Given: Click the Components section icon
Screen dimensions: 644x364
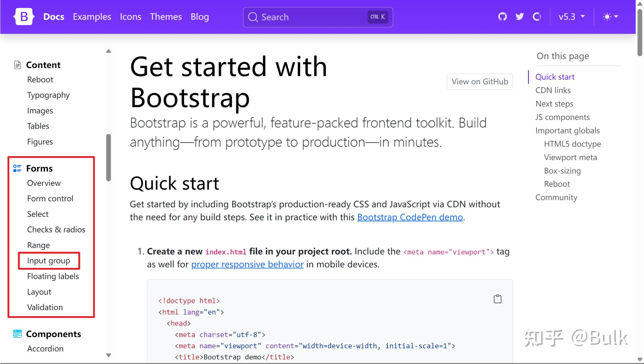Looking at the screenshot, I should coord(17,334).
